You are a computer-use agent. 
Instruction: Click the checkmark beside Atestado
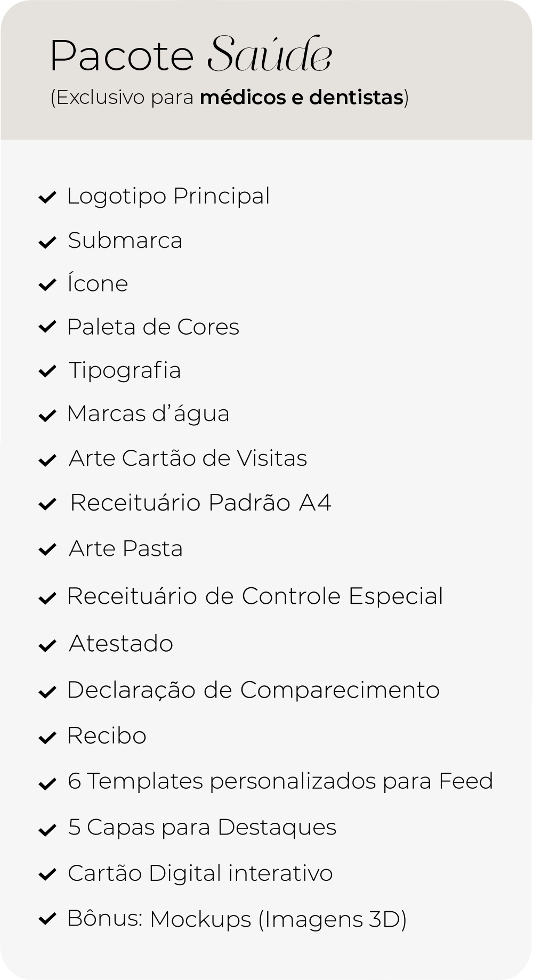coord(47,646)
